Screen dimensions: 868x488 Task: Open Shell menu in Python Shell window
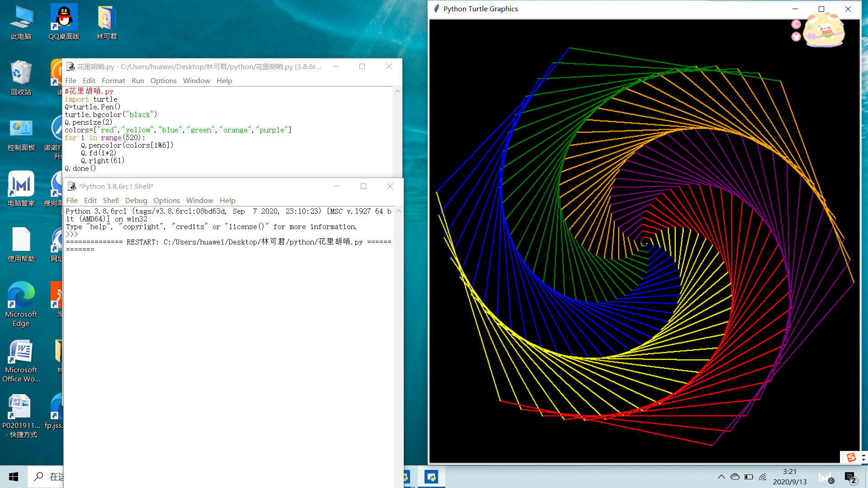111,200
